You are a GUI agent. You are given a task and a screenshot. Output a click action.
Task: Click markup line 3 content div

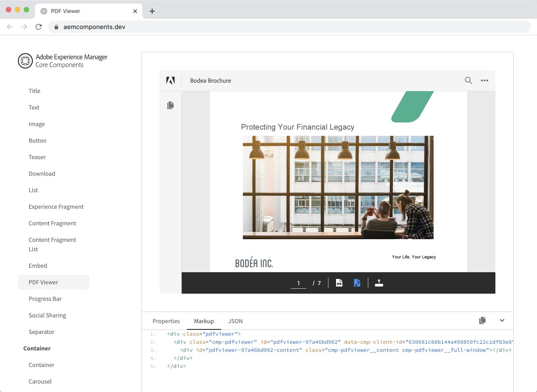[346, 350]
